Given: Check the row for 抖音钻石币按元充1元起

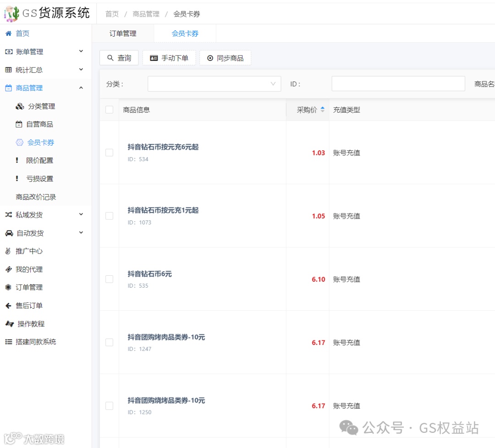Looking at the screenshot, I should (x=109, y=216).
